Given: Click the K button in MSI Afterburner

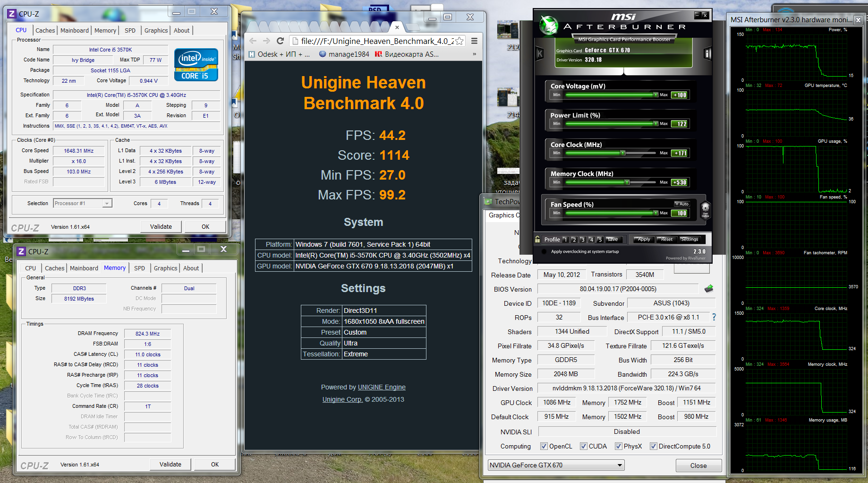Looking at the screenshot, I should pyautogui.click(x=540, y=53).
